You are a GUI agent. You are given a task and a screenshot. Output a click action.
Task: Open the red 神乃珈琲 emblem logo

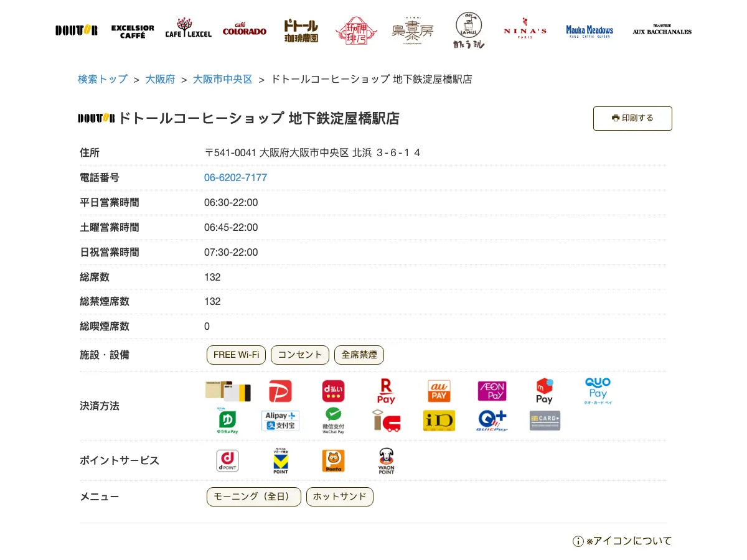tap(356, 31)
